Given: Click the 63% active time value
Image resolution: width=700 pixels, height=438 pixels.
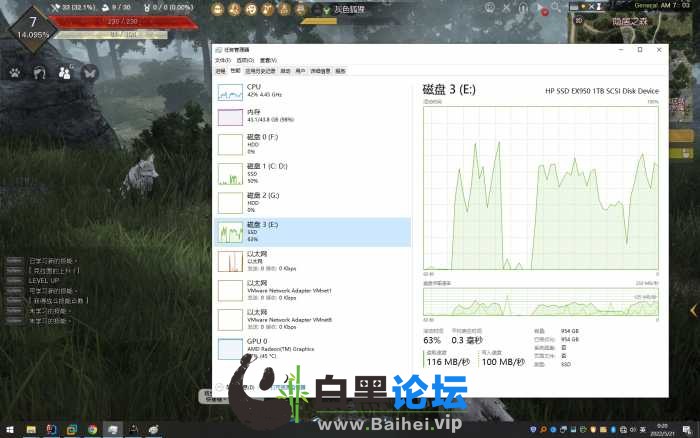Looking at the screenshot, I should (432, 340).
